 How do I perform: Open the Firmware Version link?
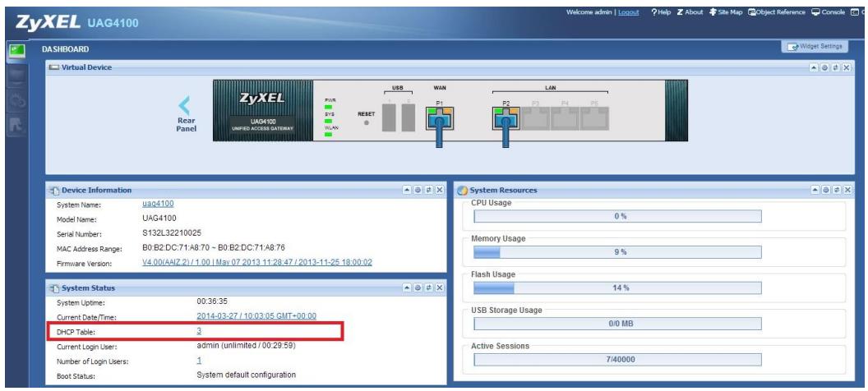pos(256,262)
